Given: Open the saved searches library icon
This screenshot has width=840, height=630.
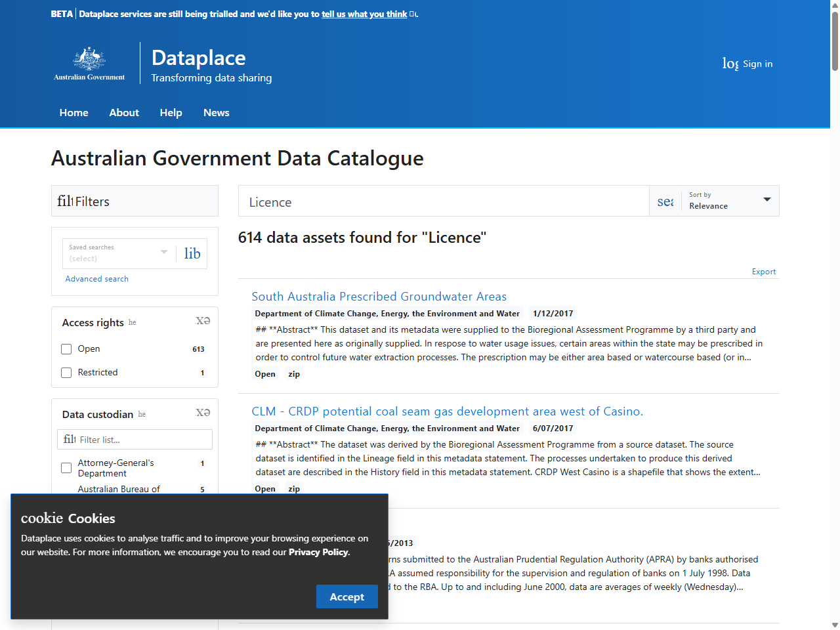Looking at the screenshot, I should [192, 253].
